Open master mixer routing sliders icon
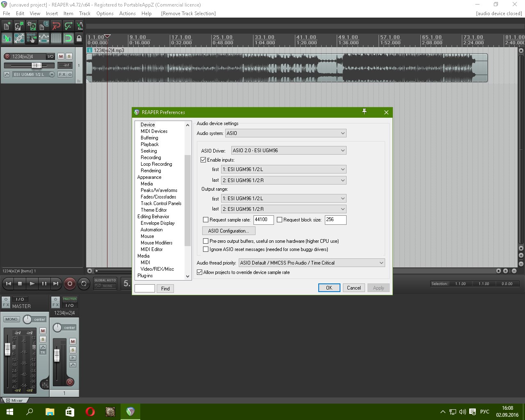This screenshot has height=420, width=525. 45,384
